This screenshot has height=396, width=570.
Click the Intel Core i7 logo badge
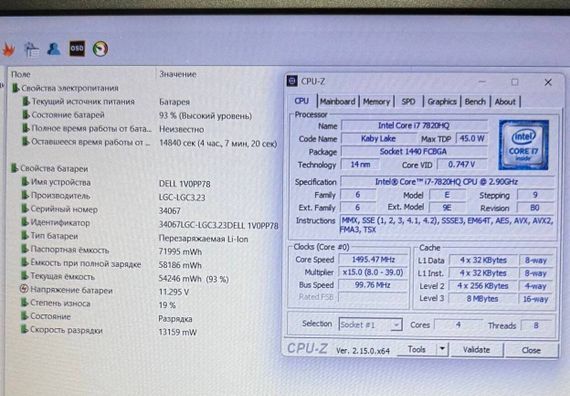click(523, 145)
